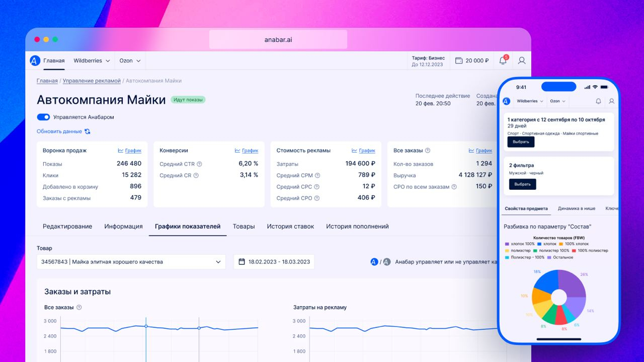This screenshot has width=644, height=362.
Task: Click the date range field 18.02.2023 - 18.03.2023
Action: point(274,262)
